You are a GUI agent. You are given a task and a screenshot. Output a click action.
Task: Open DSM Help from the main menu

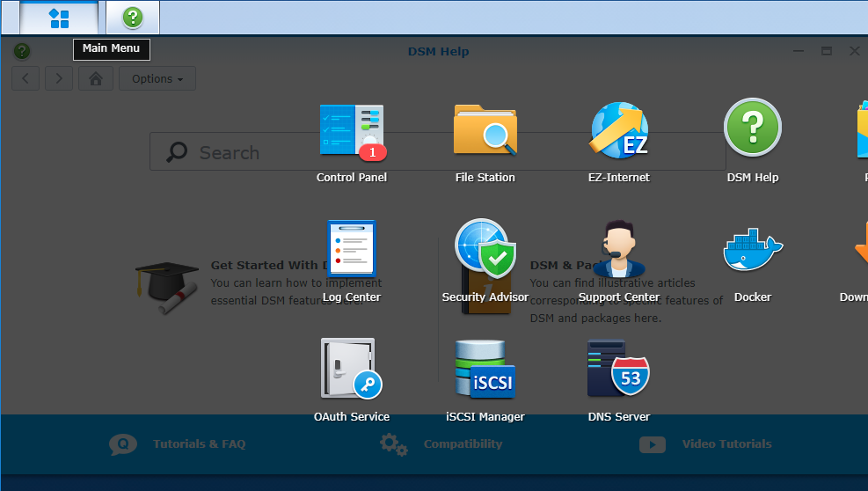click(x=752, y=141)
